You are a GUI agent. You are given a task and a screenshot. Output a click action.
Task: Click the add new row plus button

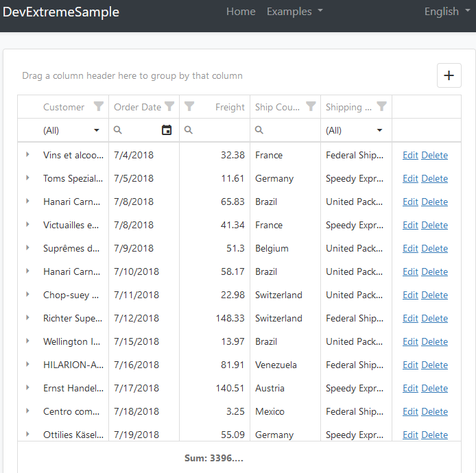[449, 75]
